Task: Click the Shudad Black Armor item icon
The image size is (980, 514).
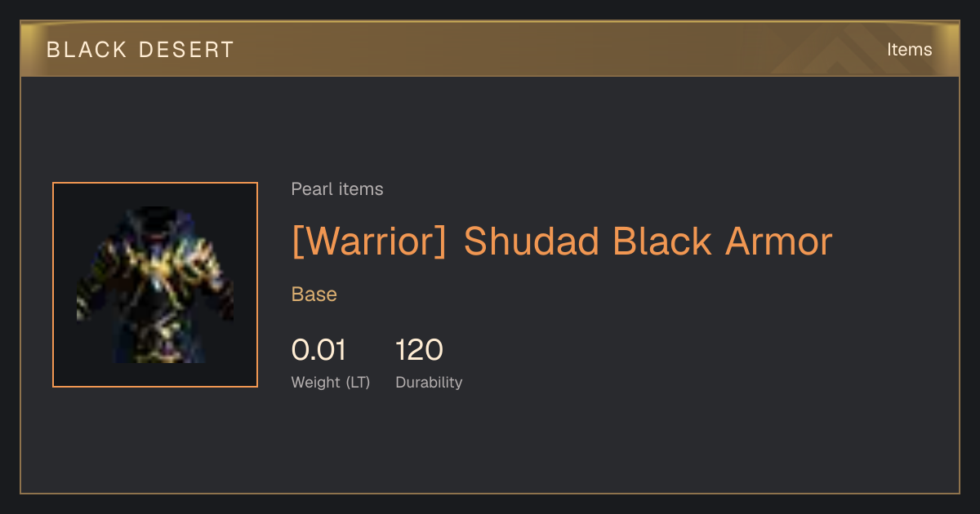Action: tap(155, 285)
